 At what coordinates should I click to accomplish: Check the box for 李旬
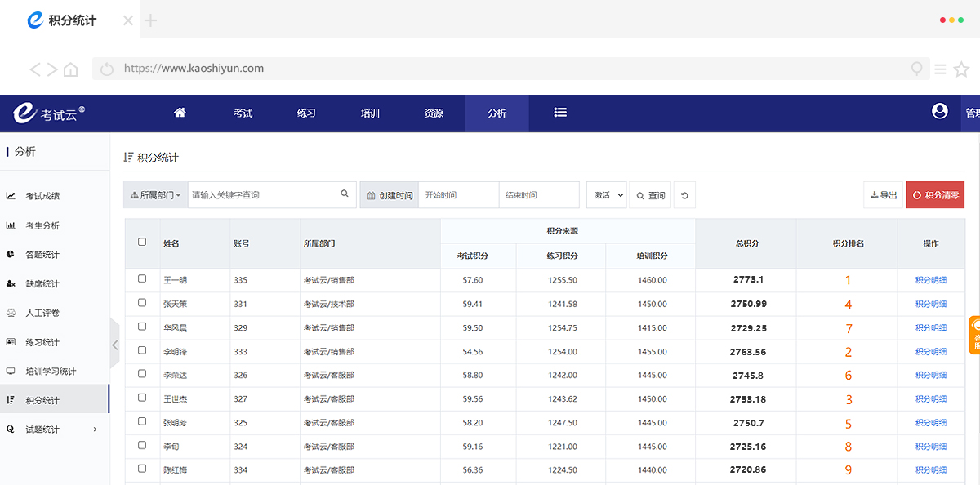pos(142,445)
